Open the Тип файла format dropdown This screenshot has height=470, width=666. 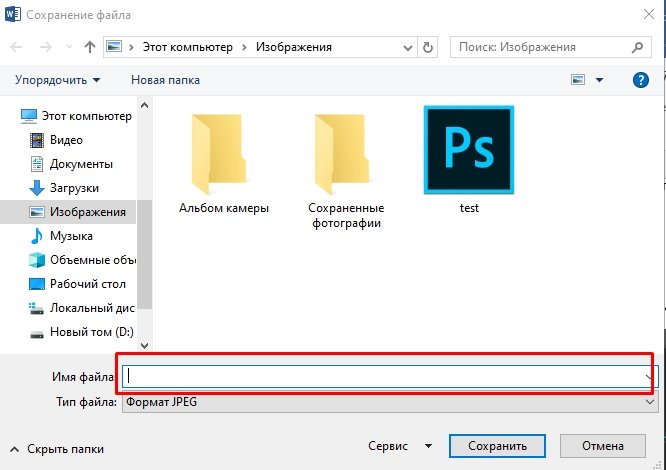[x=388, y=402]
